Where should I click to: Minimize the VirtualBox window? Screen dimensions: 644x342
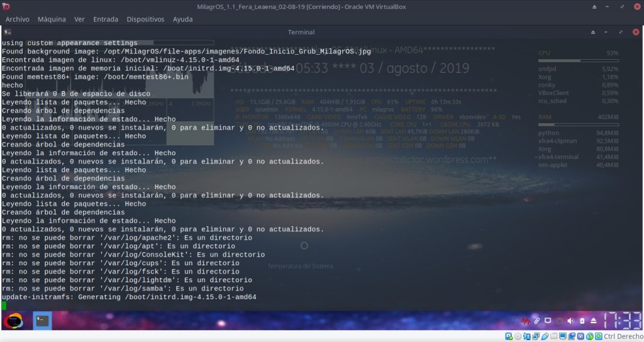pyautogui.click(x=607, y=6)
